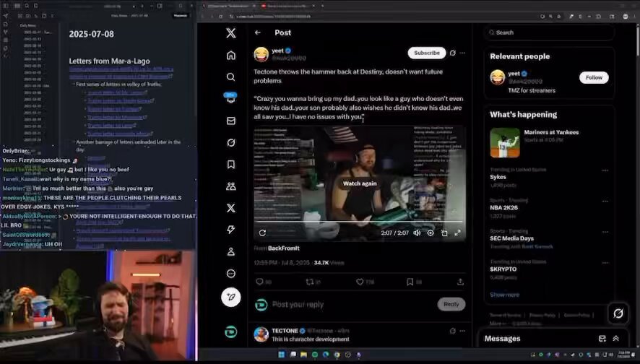The image size is (640, 364).
Task: Click the X Search box
Action: point(550,32)
